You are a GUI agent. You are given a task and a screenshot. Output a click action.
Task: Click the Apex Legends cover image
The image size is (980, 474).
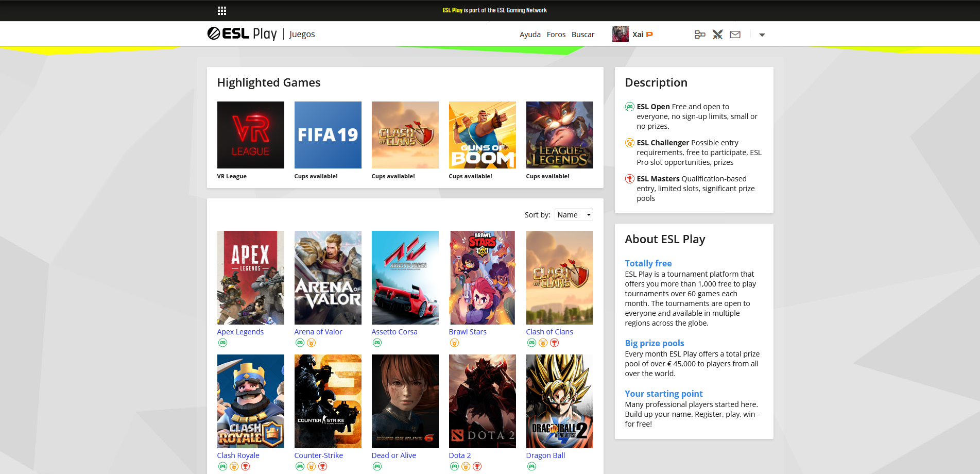251,278
